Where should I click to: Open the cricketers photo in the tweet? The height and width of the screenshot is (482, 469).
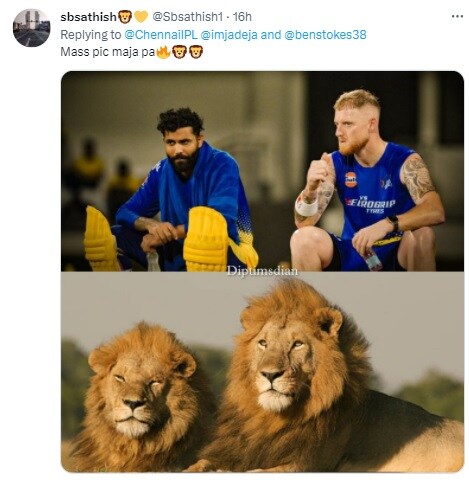pyautogui.click(x=262, y=171)
